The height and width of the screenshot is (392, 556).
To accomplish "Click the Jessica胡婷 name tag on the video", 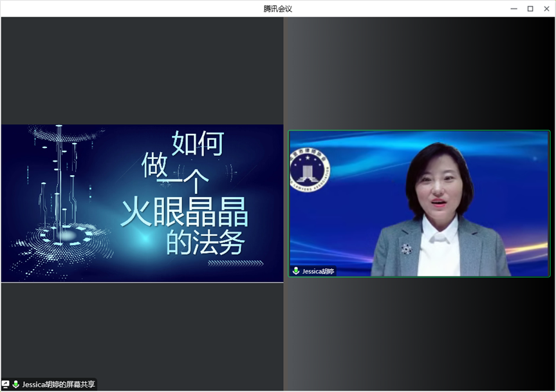I will click(x=317, y=271).
